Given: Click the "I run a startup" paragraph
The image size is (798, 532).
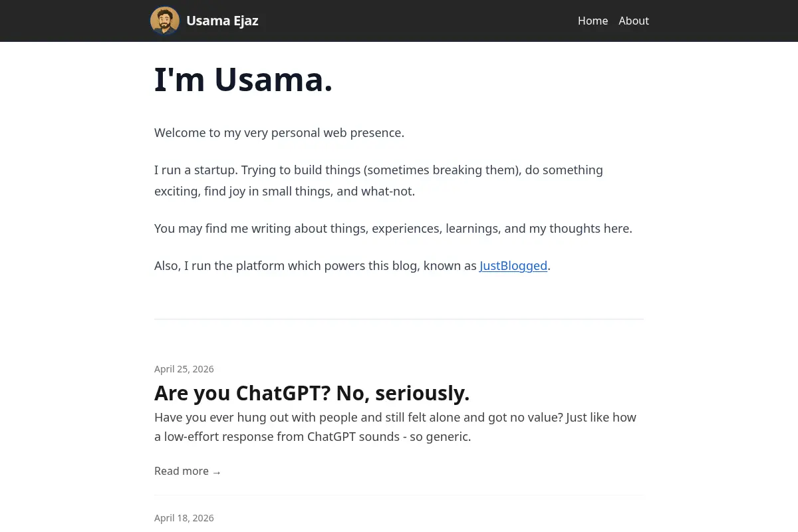Looking at the screenshot, I should (x=378, y=181).
